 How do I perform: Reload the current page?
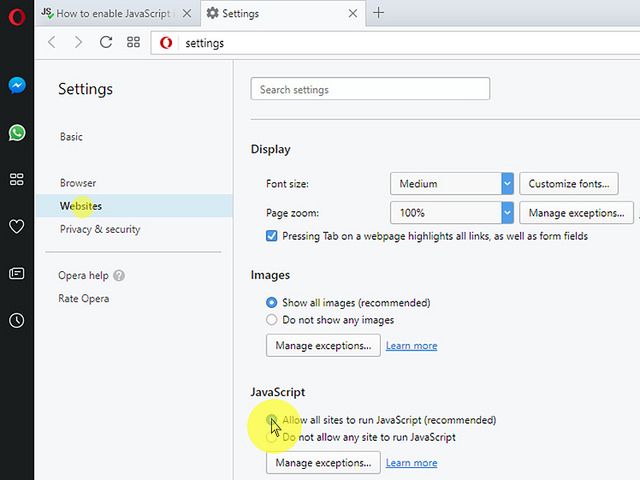point(106,42)
